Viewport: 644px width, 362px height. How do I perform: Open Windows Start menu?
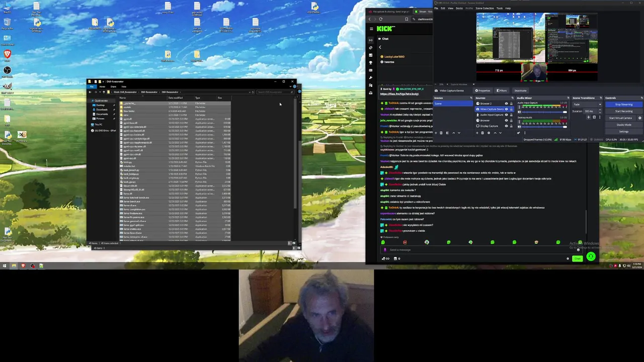tap(4, 265)
